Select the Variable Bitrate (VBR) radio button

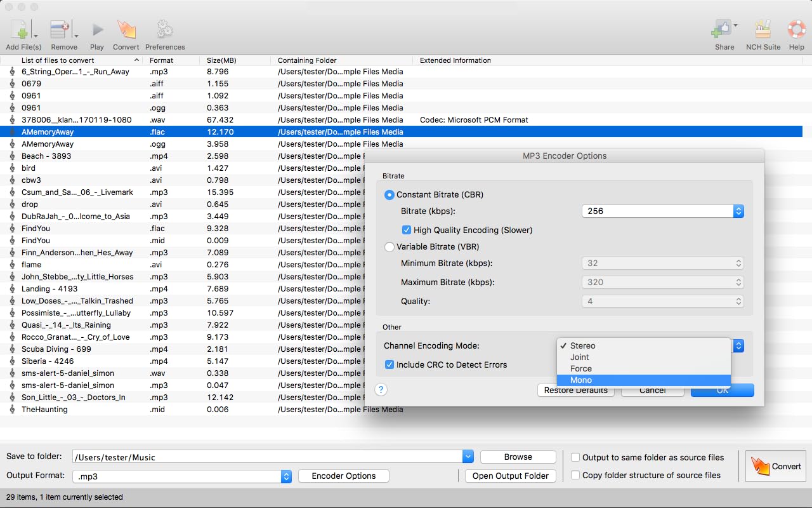390,247
